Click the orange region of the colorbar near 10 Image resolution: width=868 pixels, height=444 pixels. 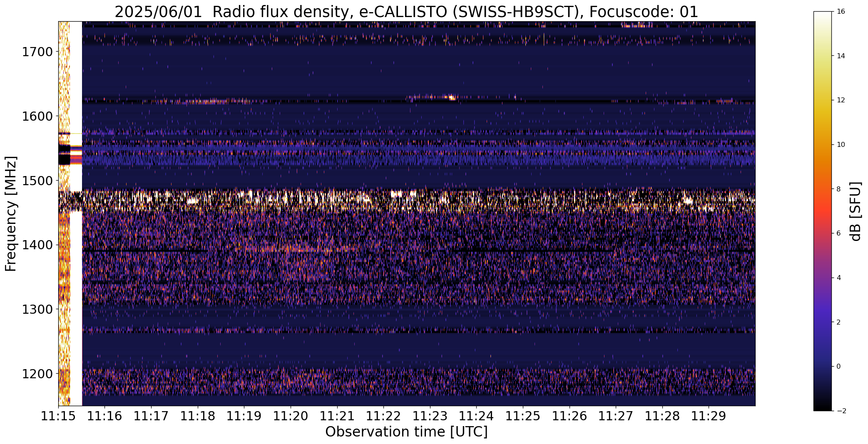click(823, 144)
